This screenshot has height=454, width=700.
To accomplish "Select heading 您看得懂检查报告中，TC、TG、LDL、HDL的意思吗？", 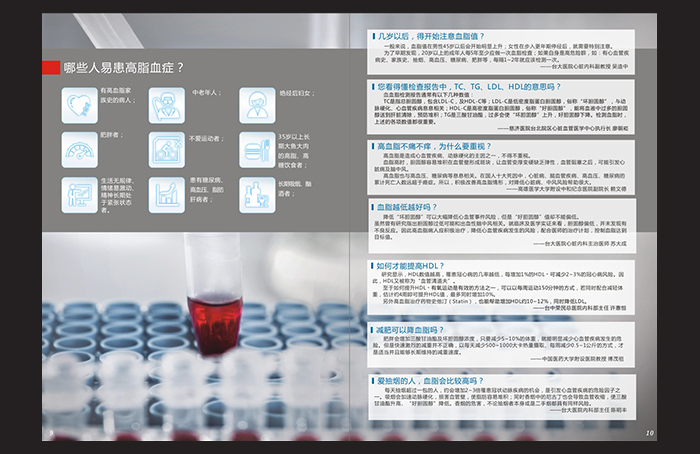I will click(x=469, y=87).
